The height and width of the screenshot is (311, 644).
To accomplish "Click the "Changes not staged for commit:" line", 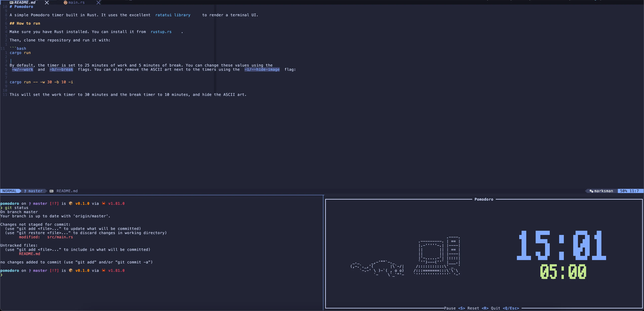I will tap(35, 224).
